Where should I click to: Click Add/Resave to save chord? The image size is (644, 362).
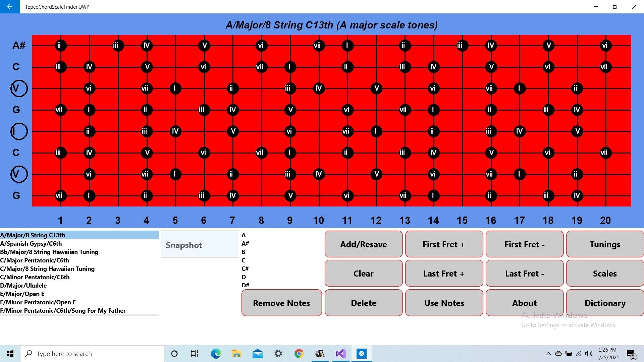(x=363, y=244)
